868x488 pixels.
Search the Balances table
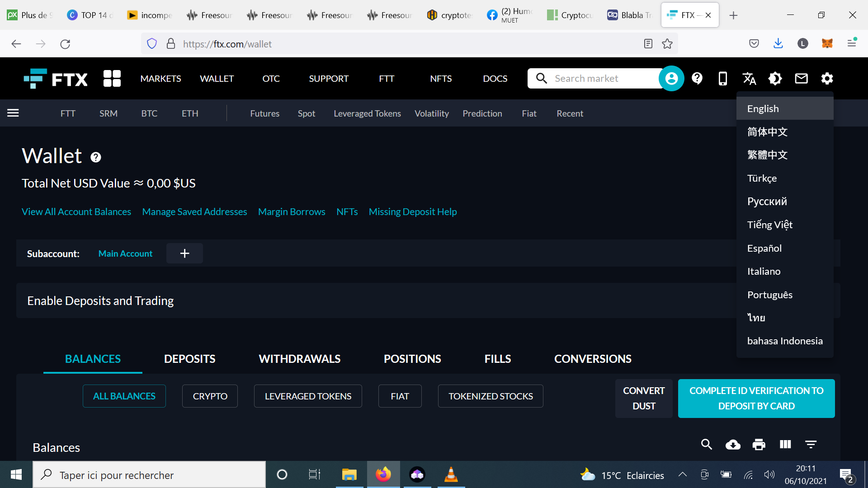tap(707, 445)
